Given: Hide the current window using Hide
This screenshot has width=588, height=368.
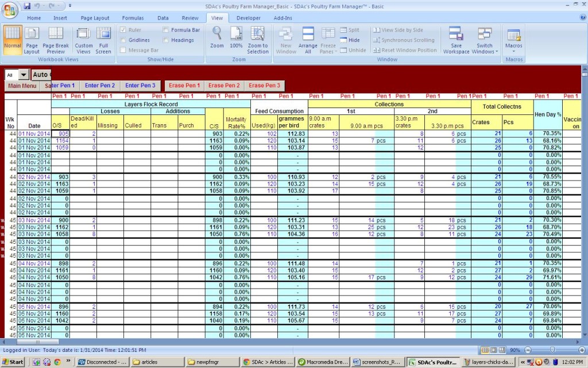Looking at the screenshot, I should pos(350,40).
